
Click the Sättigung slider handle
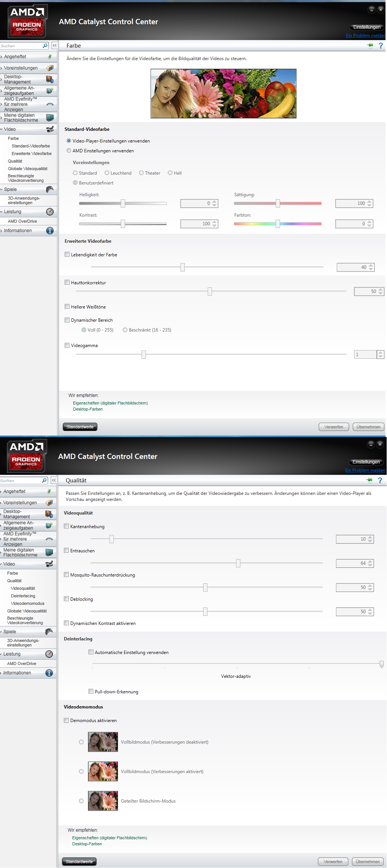click(x=278, y=203)
